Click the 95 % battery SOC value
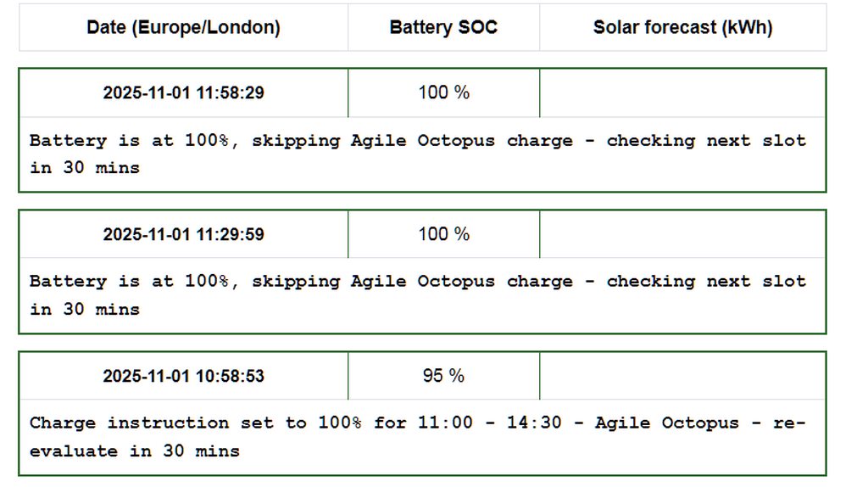Screen dimensions: 868x487 (443, 376)
